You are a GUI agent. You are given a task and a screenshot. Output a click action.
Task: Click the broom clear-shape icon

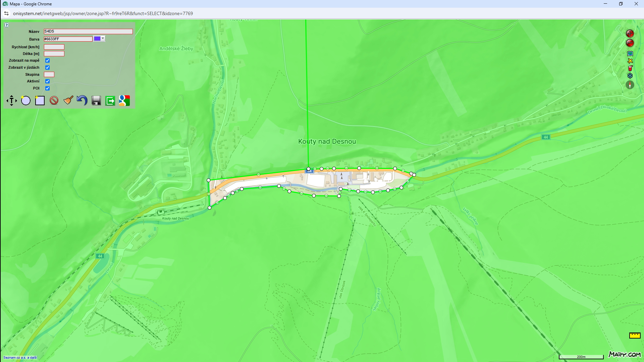(68, 101)
